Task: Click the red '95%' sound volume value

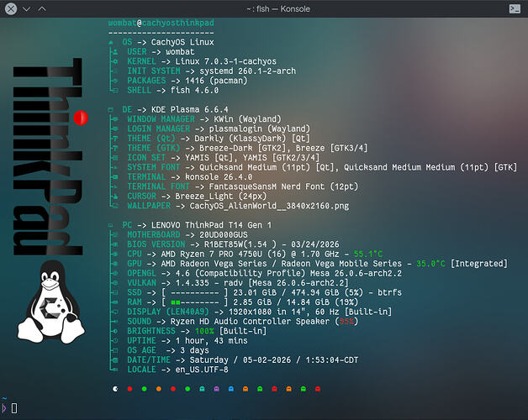Action: click(346, 322)
